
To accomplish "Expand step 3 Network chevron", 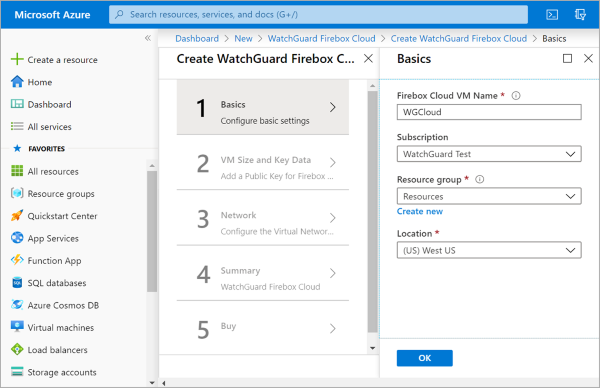I will (333, 218).
